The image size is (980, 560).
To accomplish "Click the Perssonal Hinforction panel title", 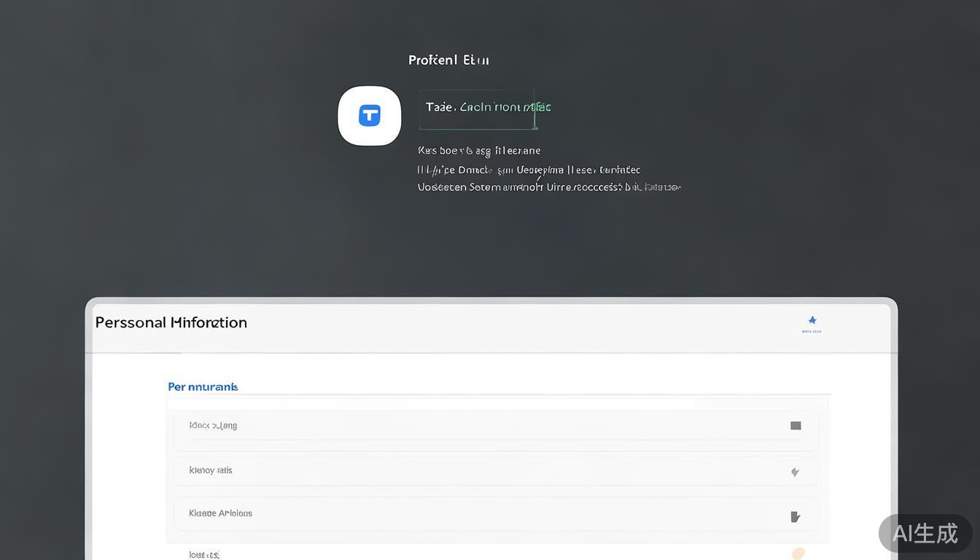I will tap(171, 322).
